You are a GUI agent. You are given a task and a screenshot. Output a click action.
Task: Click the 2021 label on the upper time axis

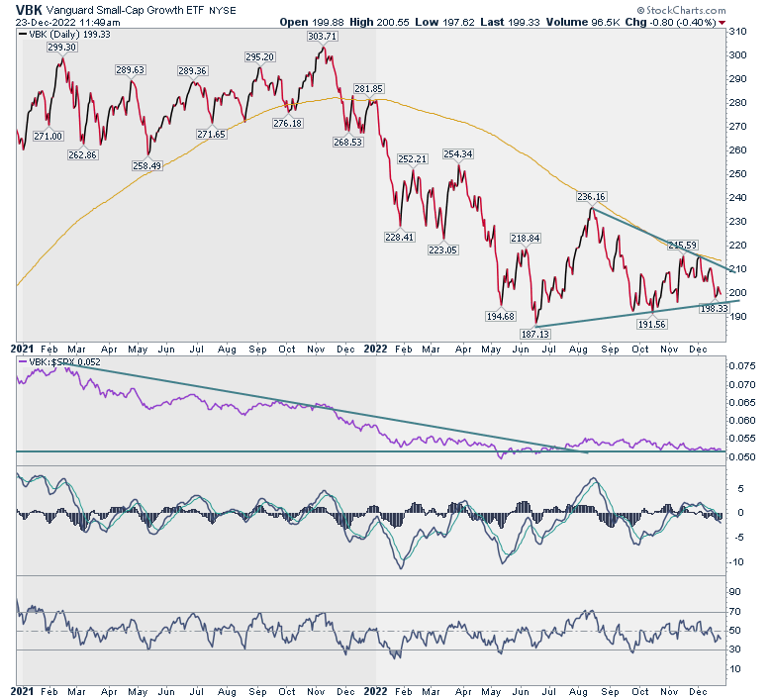click(22, 350)
